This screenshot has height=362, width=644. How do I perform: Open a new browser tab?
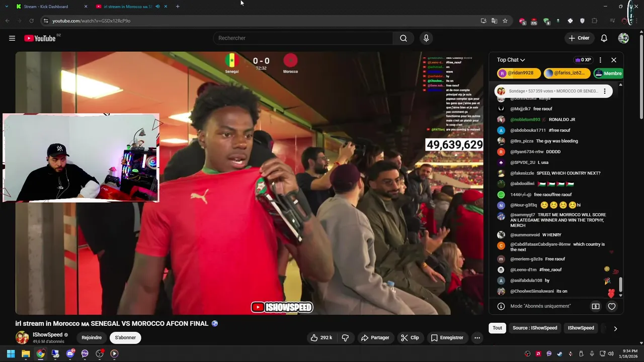pyautogui.click(x=178, y=7)
